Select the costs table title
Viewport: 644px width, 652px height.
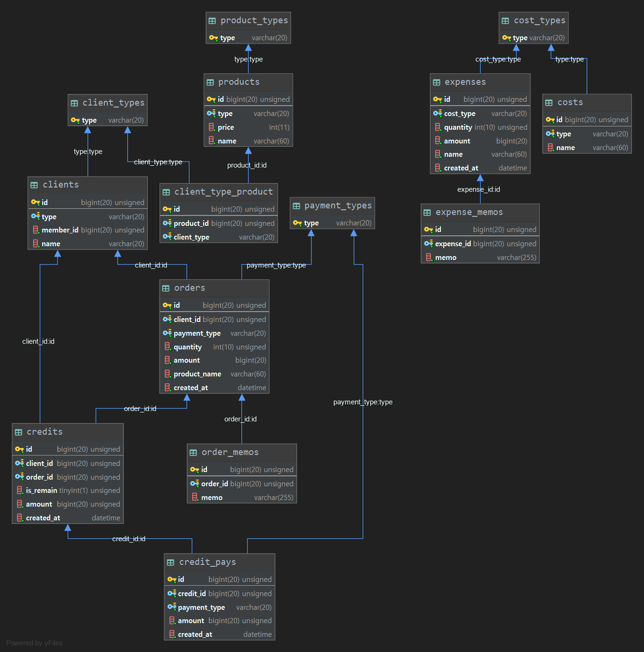tap(570, 102)
